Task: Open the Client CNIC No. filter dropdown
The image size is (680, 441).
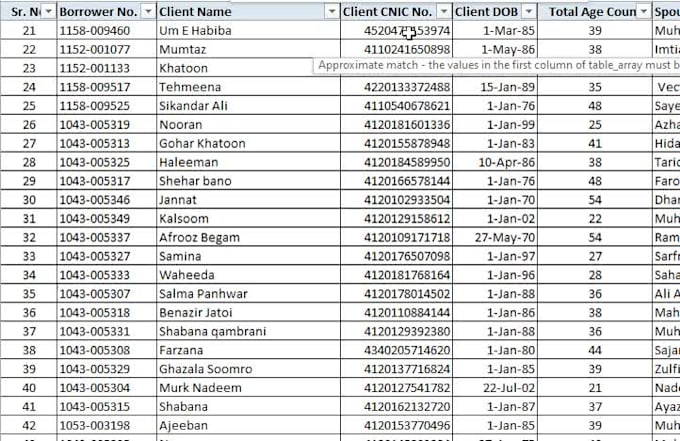Action: pyautogui.click(x=443, y=12)
